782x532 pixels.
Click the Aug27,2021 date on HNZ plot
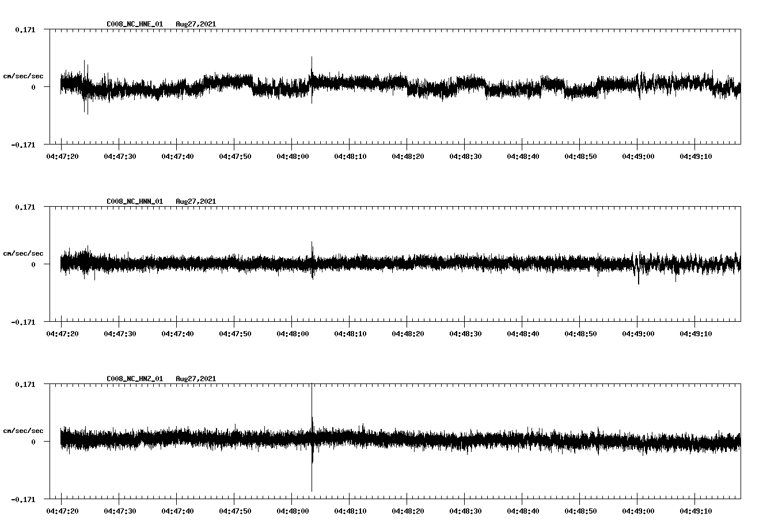196,379
